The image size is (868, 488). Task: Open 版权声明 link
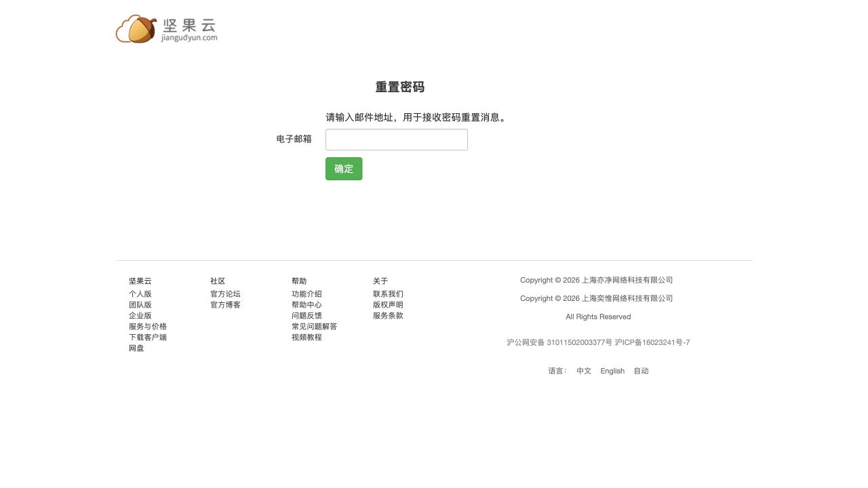(x=388, y=305)
